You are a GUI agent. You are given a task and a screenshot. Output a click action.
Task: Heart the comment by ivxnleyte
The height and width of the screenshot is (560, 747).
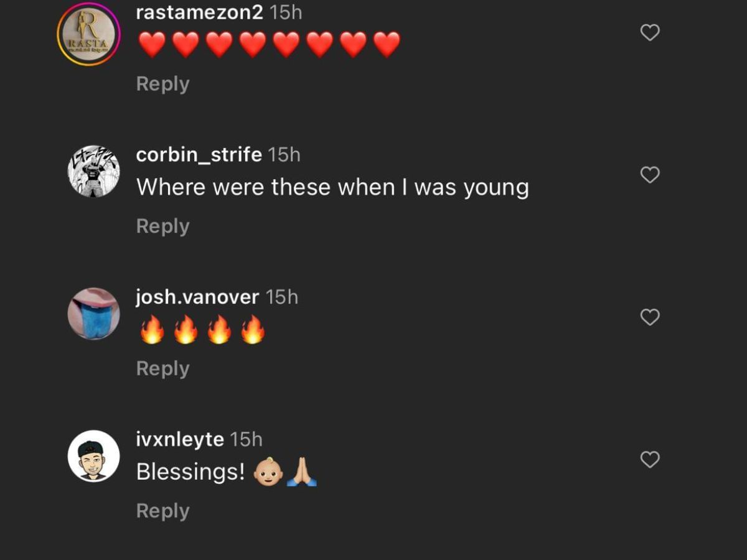(650, 460)
